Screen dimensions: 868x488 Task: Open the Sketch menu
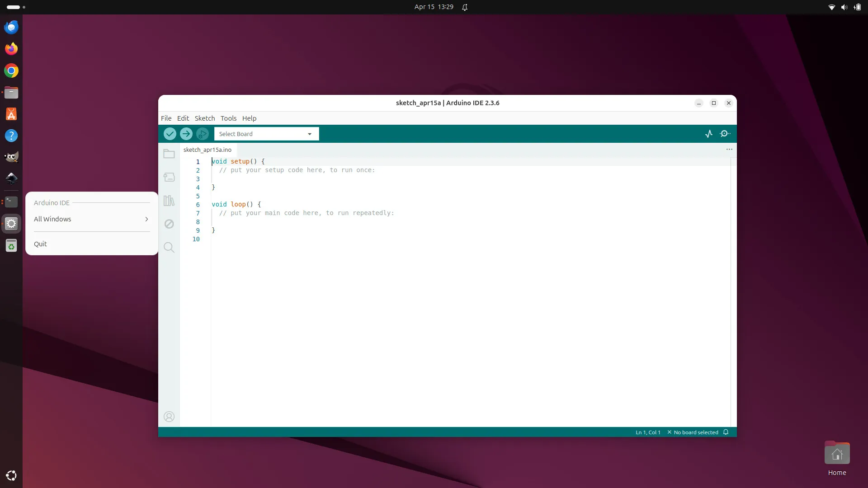tap(205, 118)
